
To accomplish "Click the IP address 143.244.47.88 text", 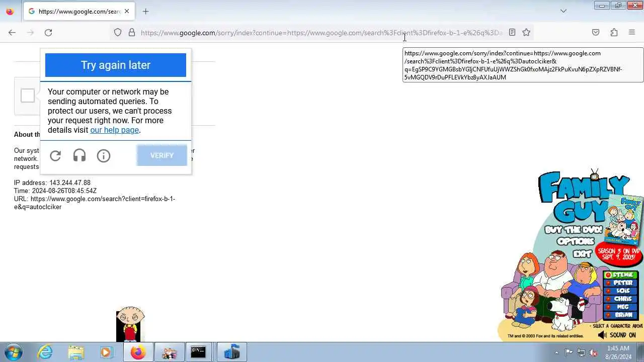I will tap(52, 183).
